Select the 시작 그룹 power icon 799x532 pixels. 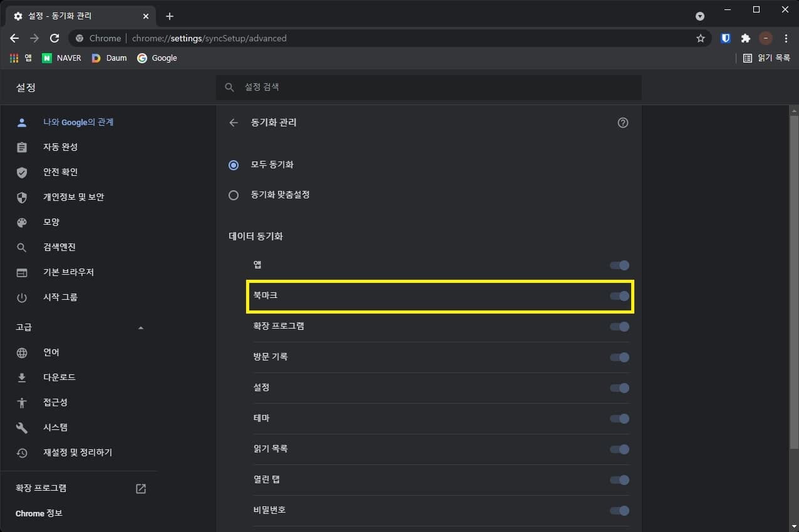coord(22,297)
